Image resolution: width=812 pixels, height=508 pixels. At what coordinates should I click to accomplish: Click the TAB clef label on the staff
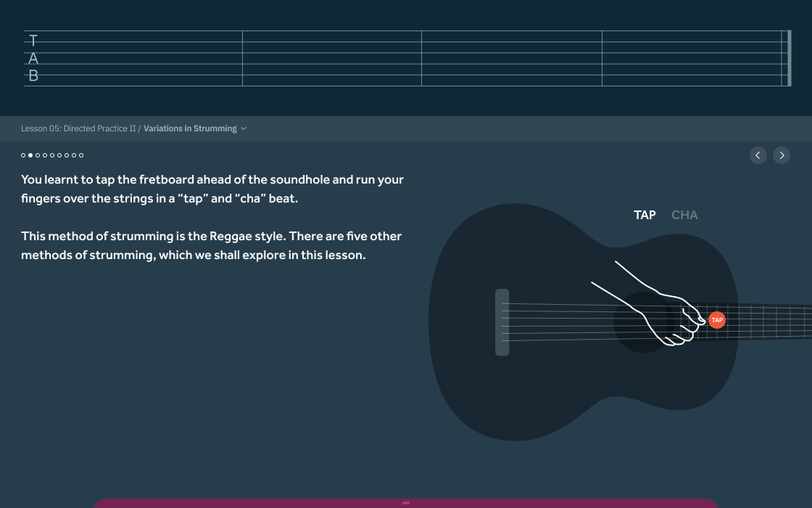[x=33, y=58]
